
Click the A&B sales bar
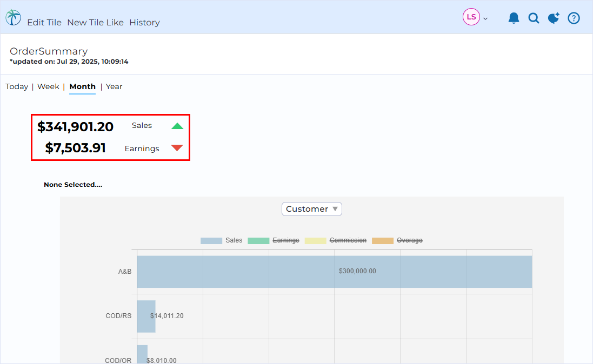(334, 272)
